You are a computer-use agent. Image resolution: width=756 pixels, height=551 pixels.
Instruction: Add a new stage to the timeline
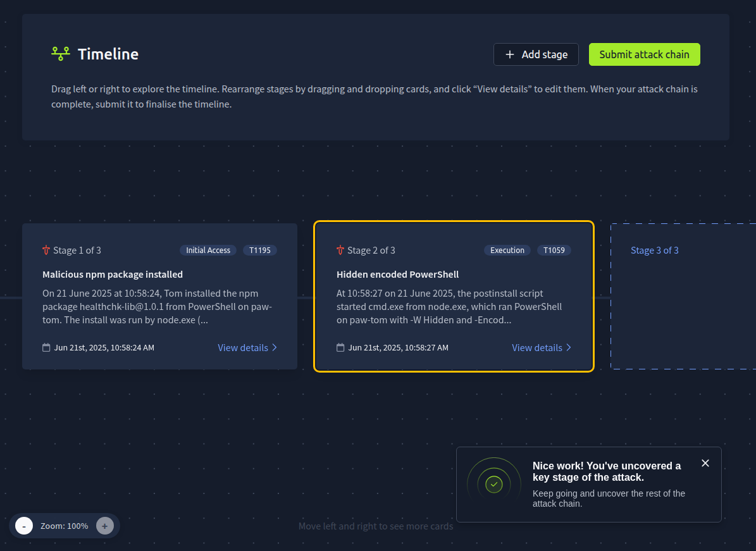[536, 54]
